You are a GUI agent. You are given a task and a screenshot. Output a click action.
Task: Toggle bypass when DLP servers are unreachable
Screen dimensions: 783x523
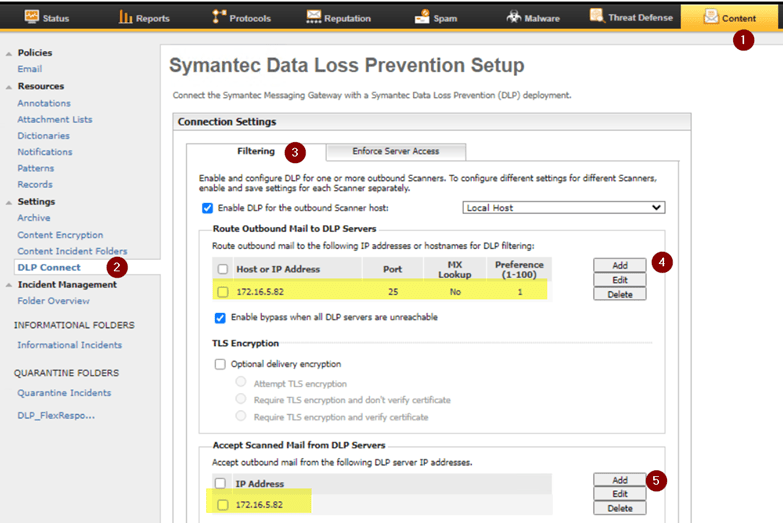pyautogui.click(x=221, y=317)
